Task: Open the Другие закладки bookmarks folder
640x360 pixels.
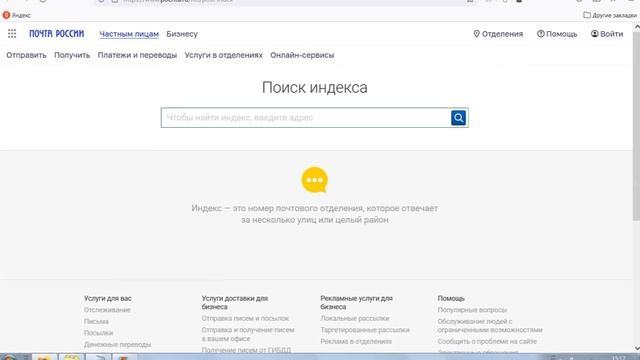Action: click(610, 15)
